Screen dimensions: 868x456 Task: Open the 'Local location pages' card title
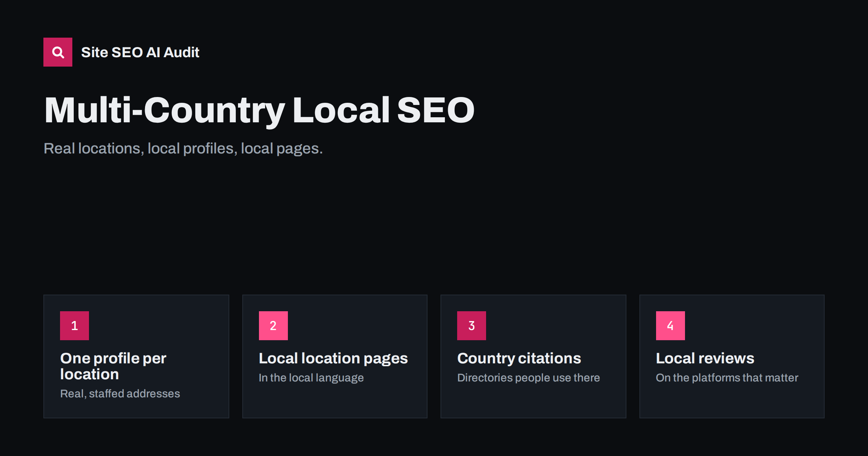pyautogui.click(x=333, y=359)
